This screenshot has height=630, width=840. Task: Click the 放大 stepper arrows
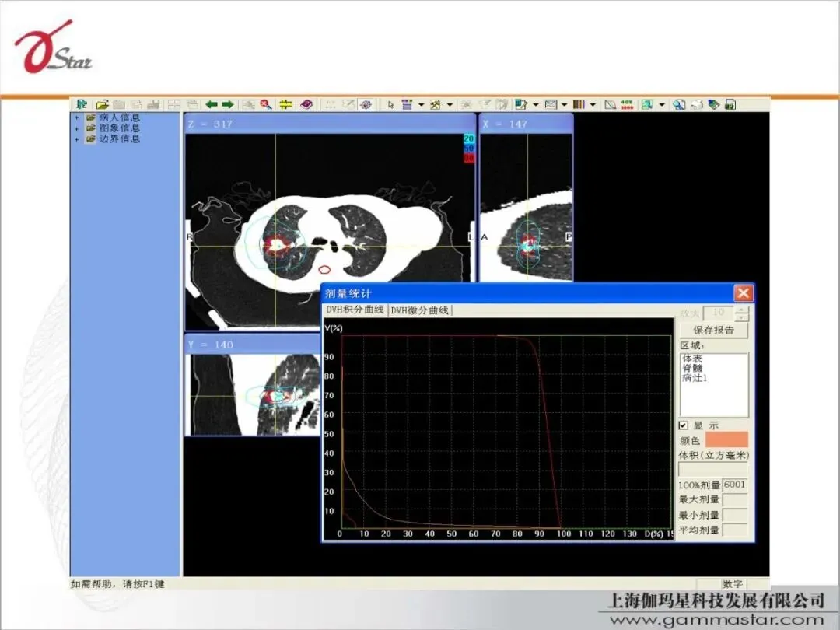point(742,313)
